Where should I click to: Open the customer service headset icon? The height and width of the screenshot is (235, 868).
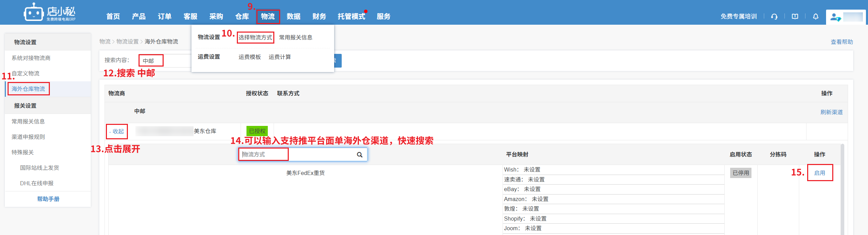774,16
